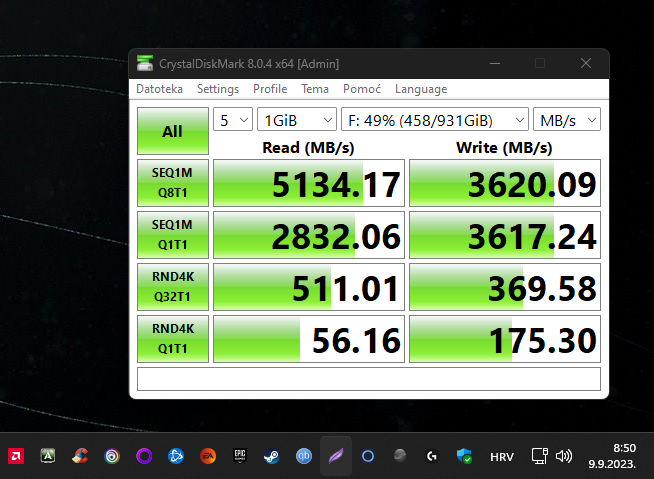The height and width of the screenshot is (479, 654).
Task: Open the EA app from taskbar
Action: pyautogui.click(x=208, y=456)
